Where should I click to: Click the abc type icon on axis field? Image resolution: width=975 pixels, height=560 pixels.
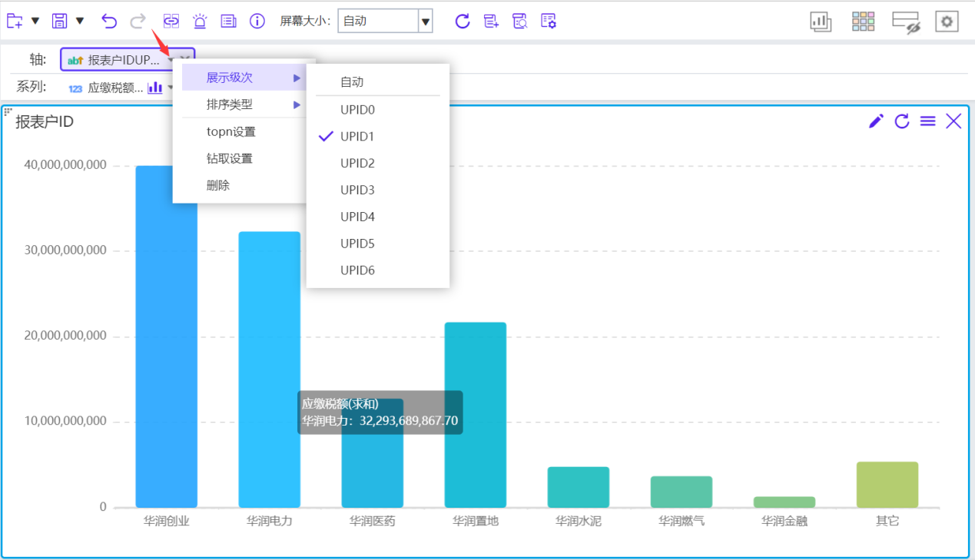75,60
